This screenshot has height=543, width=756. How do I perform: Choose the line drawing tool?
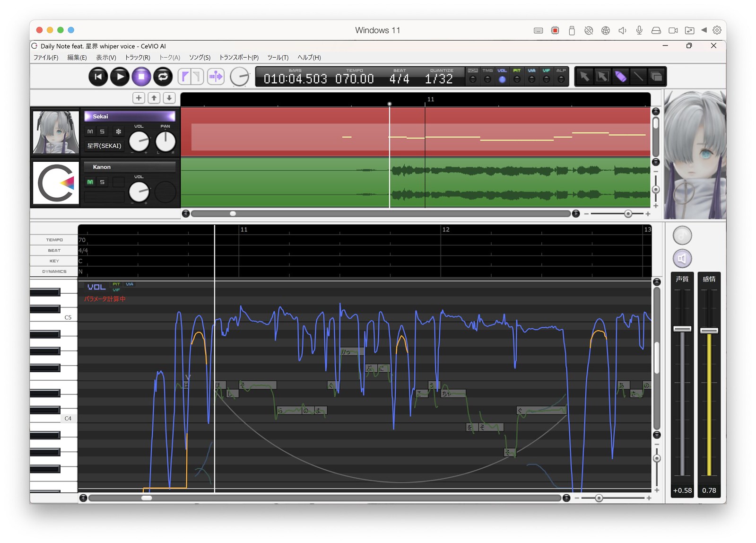tap(638, 77)
